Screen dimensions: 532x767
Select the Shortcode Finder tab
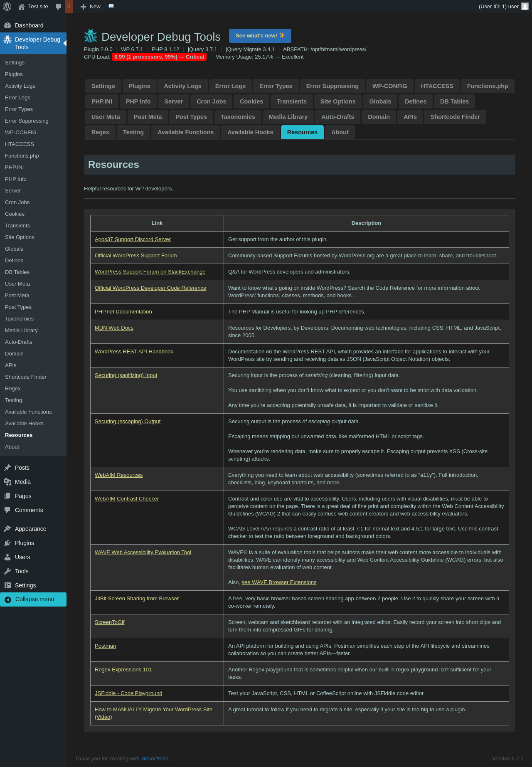tap(455, 117)
